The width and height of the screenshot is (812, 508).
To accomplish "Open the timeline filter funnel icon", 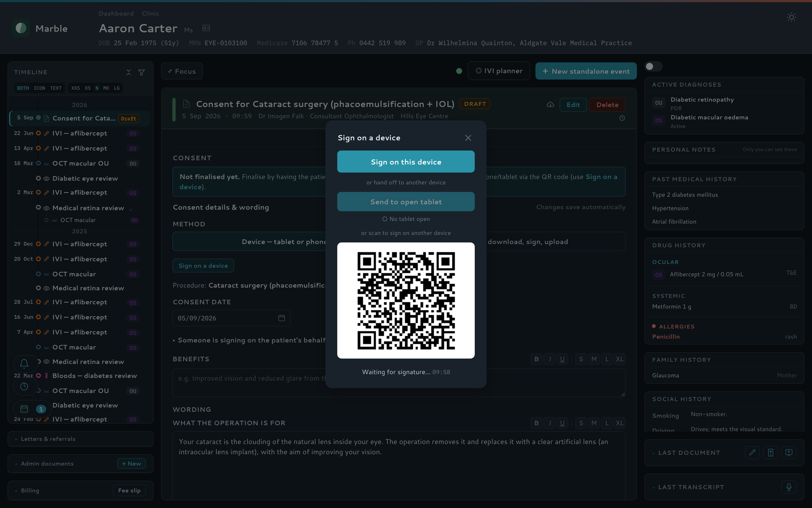I will [x=142, y=72].
